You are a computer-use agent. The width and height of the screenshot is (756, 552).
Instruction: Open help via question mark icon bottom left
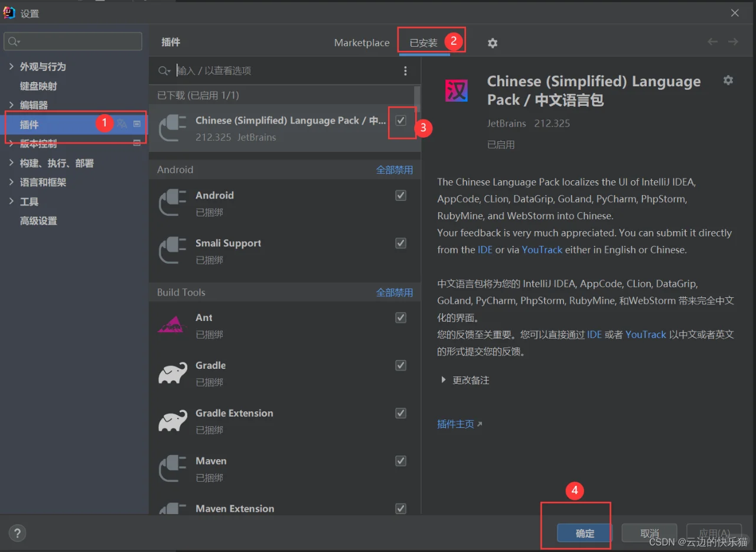pos(17,532)
